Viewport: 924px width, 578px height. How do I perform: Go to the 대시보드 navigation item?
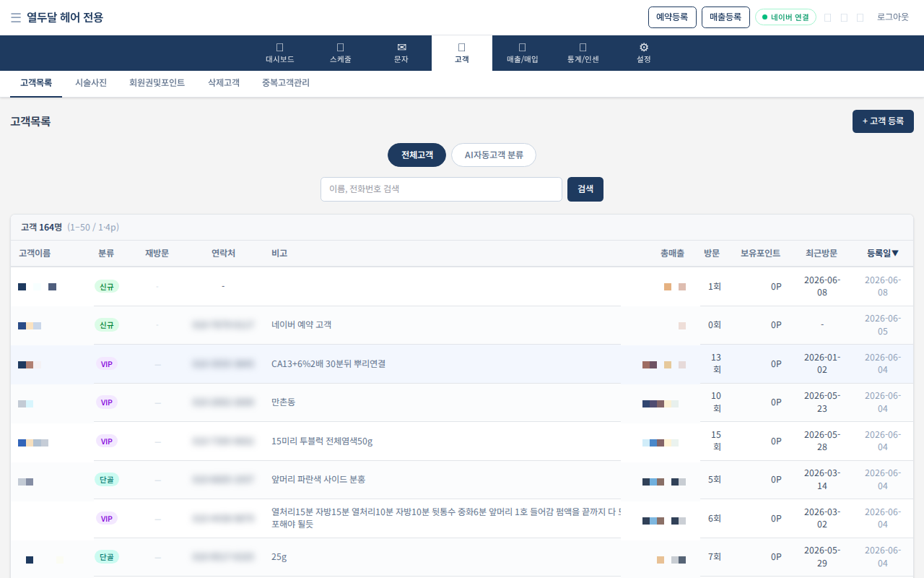(x=280, y=53)
